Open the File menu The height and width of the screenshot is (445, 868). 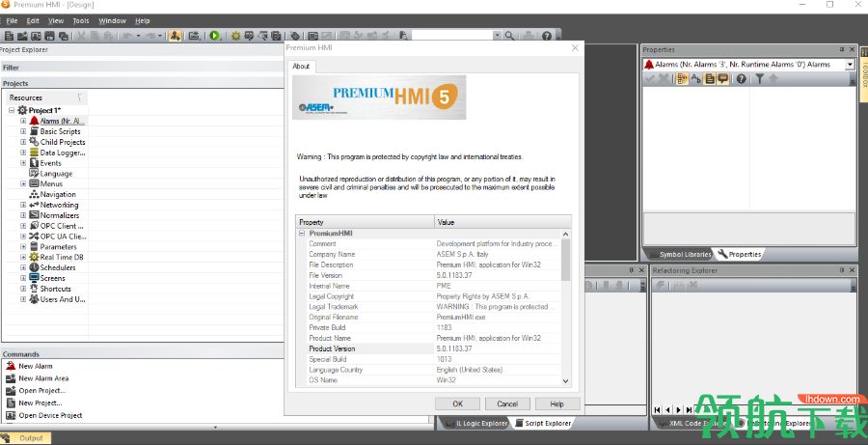point(12,20)
